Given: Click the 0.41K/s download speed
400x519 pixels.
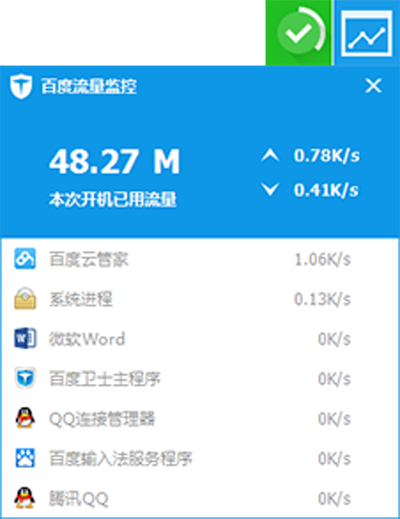Looking at the screenshot, I should click(326, 190).
